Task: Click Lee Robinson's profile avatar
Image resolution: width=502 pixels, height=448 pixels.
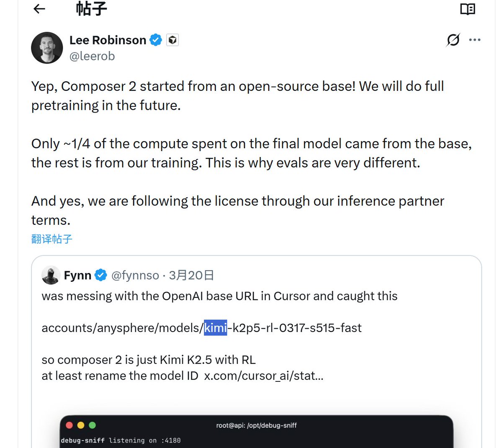Action: pos(47,48)
